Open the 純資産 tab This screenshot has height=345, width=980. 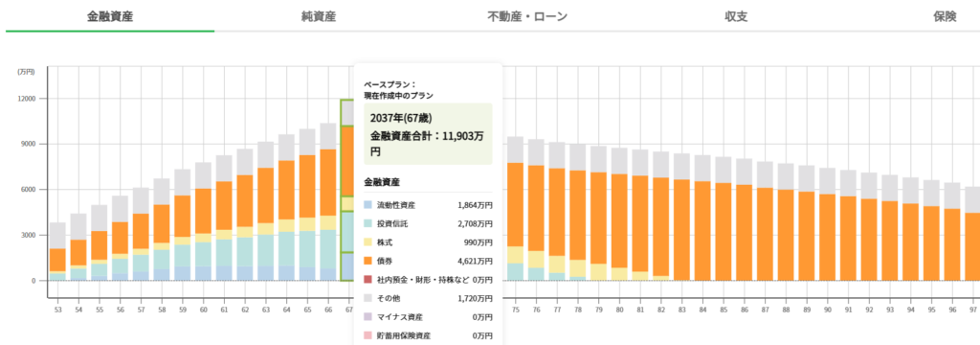tap(318, 16)
